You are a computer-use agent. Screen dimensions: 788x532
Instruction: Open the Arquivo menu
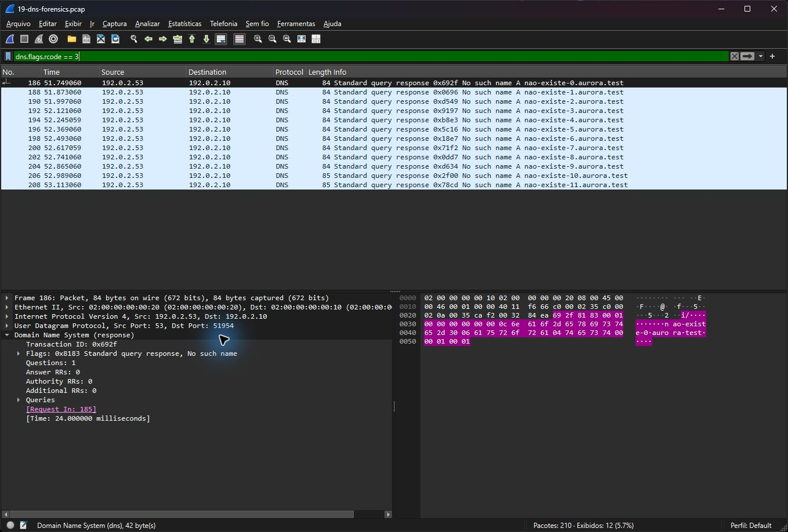click(18, 24)
